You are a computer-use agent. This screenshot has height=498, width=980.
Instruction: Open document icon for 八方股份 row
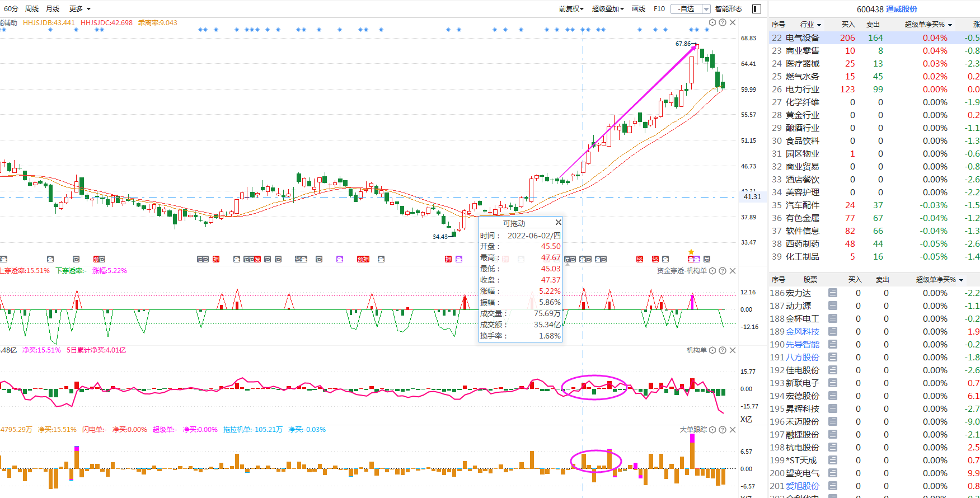pyautogui.click(x=833, y=357)
